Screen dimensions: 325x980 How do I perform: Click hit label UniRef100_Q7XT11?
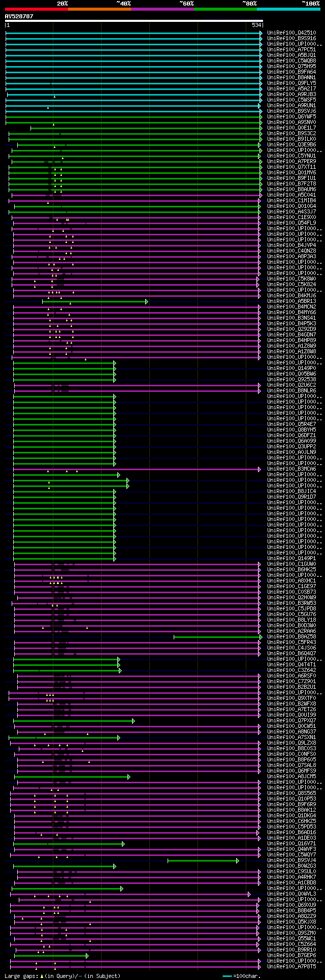292,167
